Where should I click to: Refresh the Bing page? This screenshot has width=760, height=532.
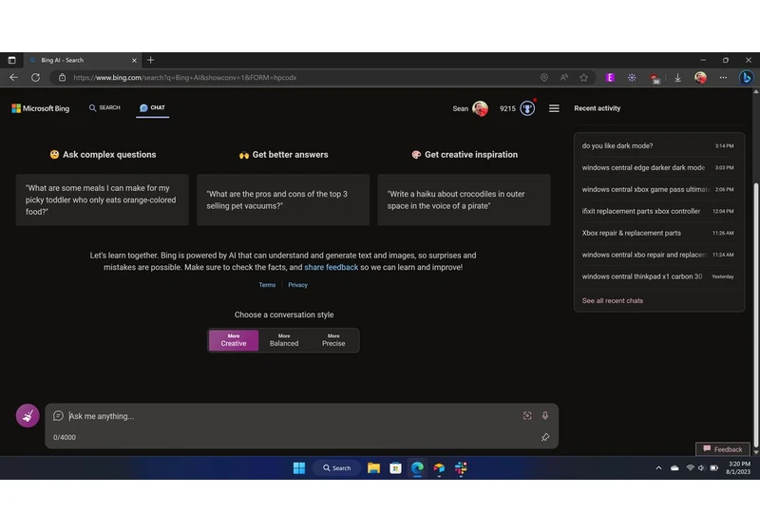(35, 78)
